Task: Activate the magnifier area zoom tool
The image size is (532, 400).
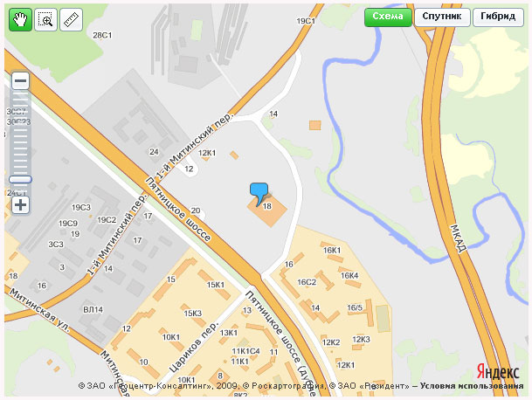Action: [45, 20]
